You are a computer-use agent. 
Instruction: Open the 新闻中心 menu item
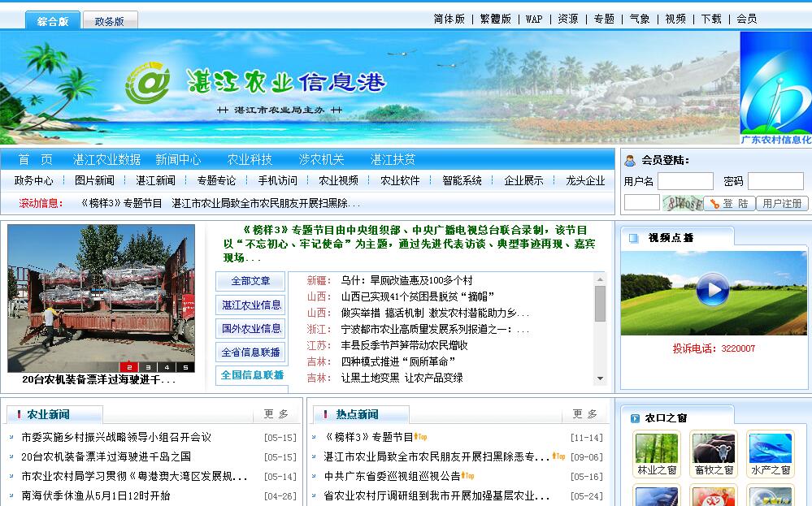pos(178,159)
